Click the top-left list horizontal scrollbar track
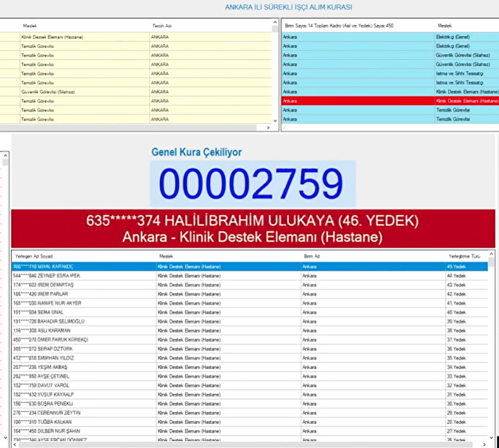499x448 pixels. [x=128, y=127]
